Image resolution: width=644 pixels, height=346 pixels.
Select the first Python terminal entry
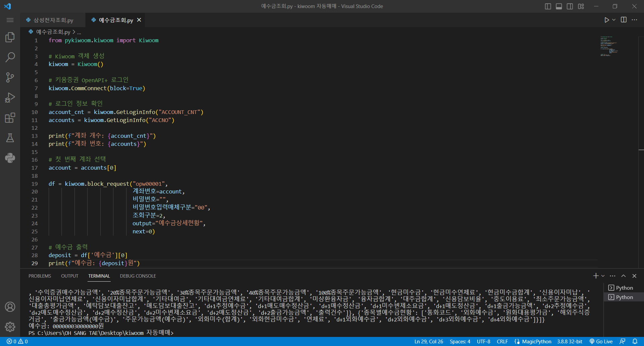coord(624,288)
